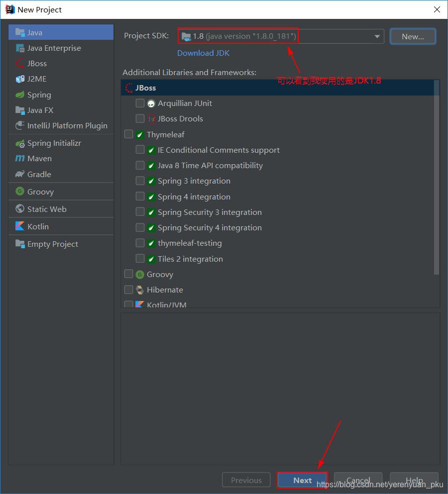This screenshot has width=448, height=494.
Task: Click the Static Web globe icon
Action: [x=20, y=208]
